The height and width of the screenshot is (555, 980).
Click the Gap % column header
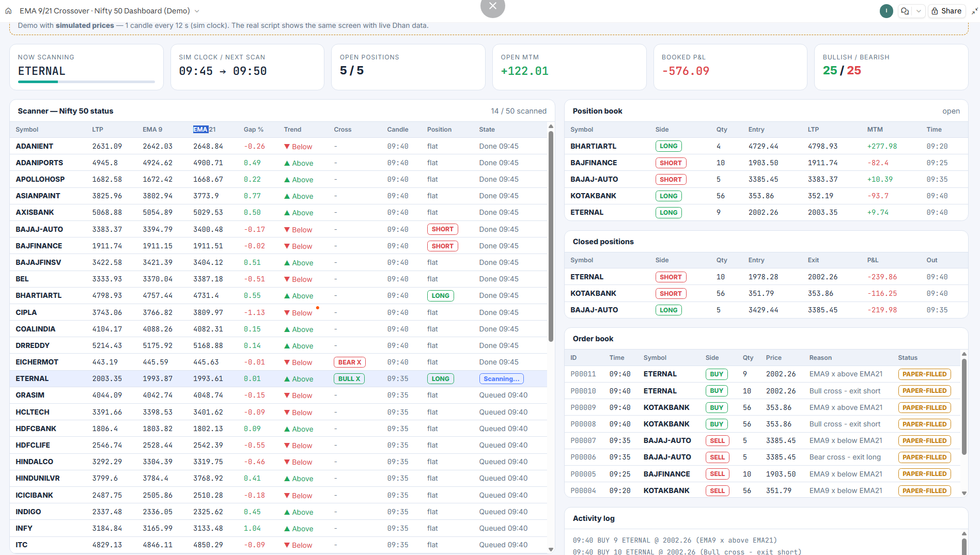pyautogui.click(x=254, y=130)
